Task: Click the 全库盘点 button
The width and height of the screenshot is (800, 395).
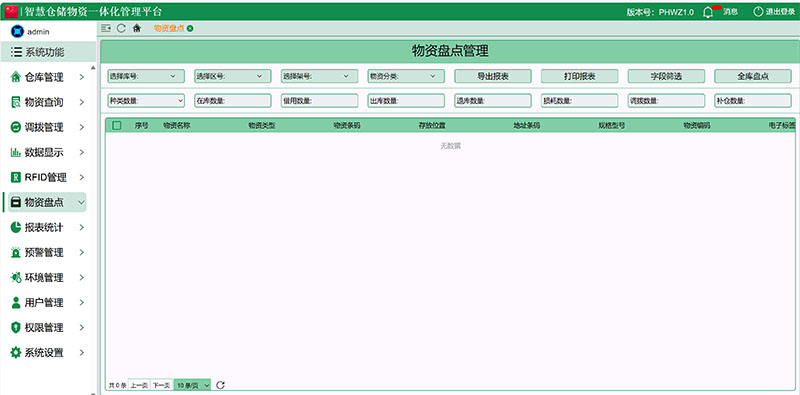Action: pos(753,76)
